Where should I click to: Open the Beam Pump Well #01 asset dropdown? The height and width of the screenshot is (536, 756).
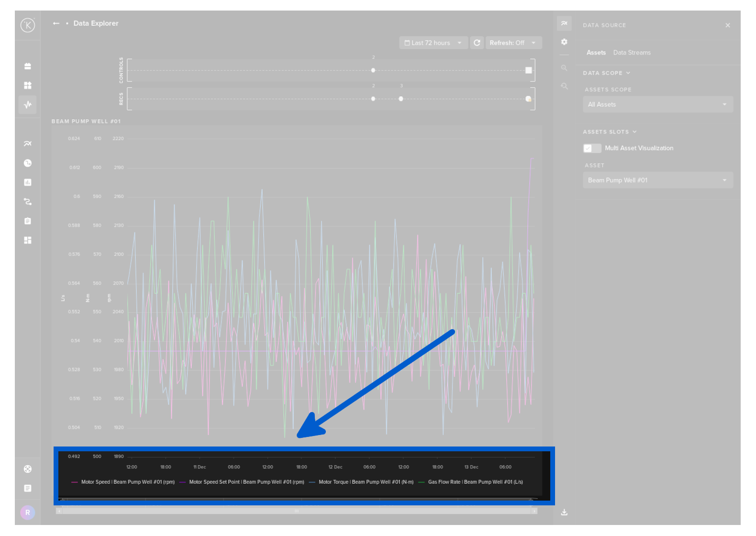tap(657, 180)
